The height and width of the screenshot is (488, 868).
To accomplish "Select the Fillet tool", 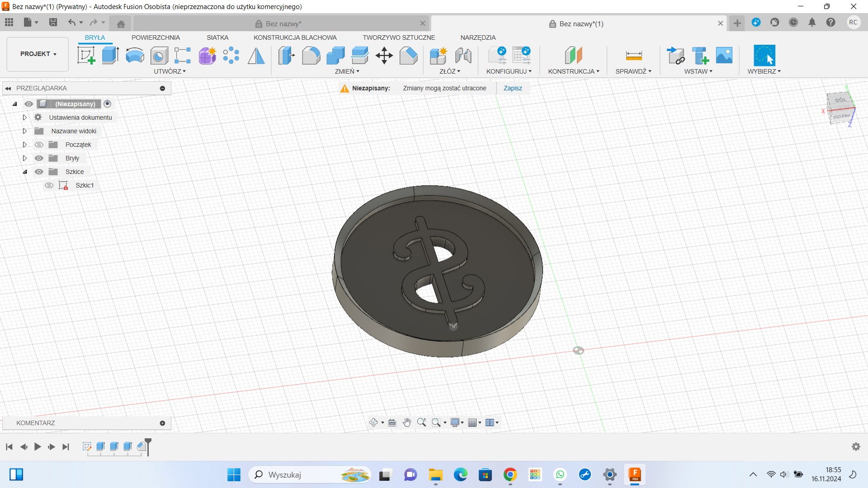I will 311,56.
